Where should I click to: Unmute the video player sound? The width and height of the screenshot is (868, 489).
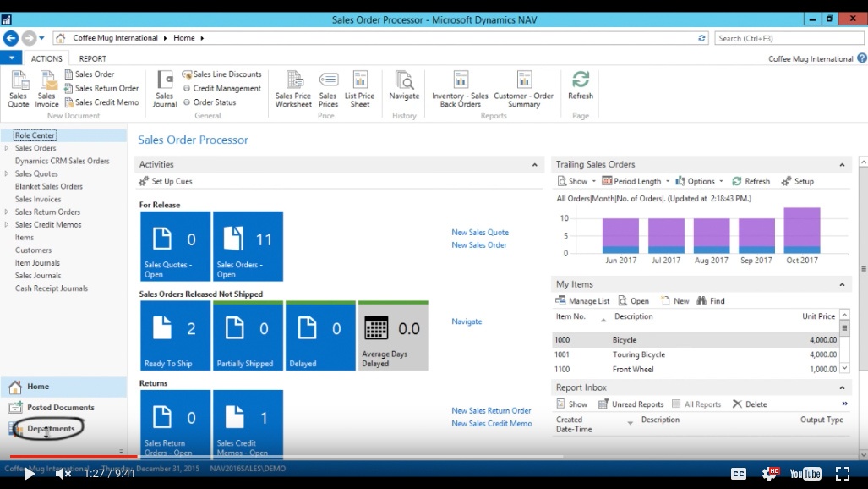[x=63, y=474]
